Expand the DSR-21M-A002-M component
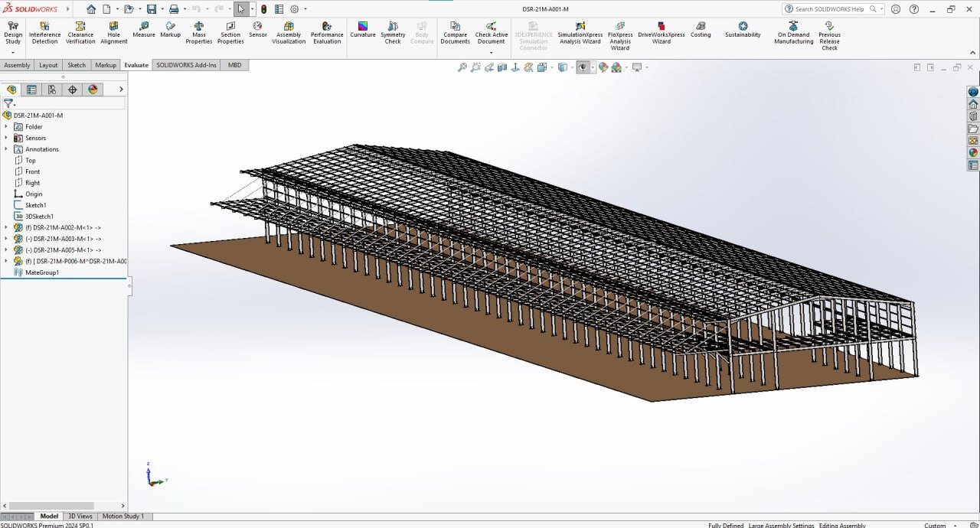980x528 pixels. point(6,227)
